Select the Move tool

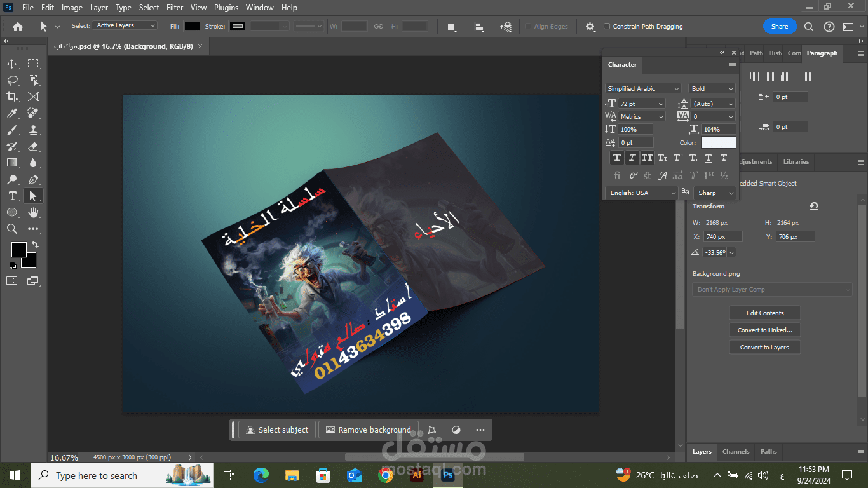pyautogui.click(x=12, y=64)
